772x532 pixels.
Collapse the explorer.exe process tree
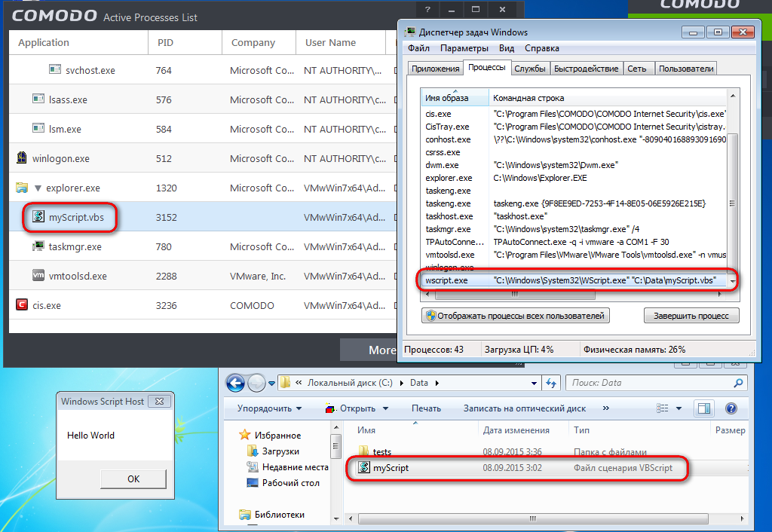click(x=38, y=188)
